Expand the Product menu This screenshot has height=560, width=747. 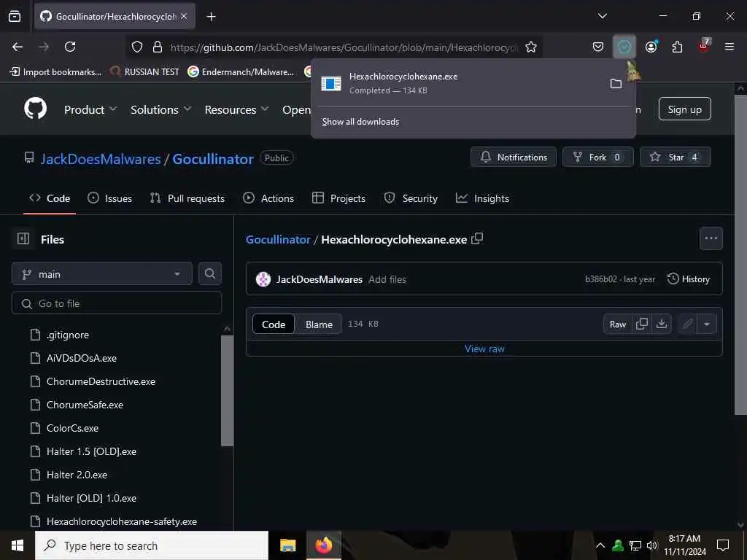(x=90, y=109)
